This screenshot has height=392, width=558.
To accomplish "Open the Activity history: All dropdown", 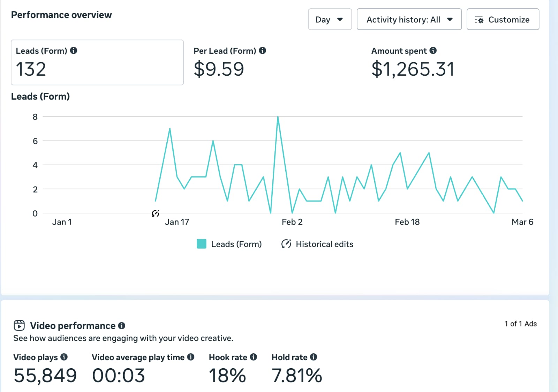I will pyautogui.click(x=409, y=20).
